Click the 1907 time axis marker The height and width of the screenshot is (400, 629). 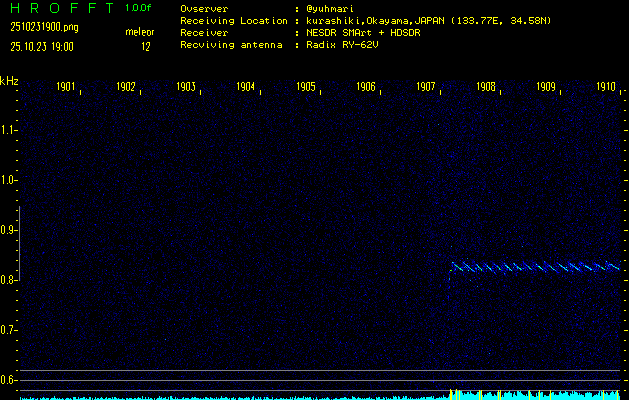pos(426,87)
